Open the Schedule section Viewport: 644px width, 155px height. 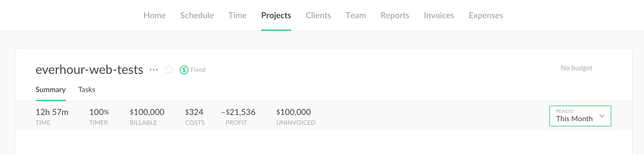tap(197, 15)
